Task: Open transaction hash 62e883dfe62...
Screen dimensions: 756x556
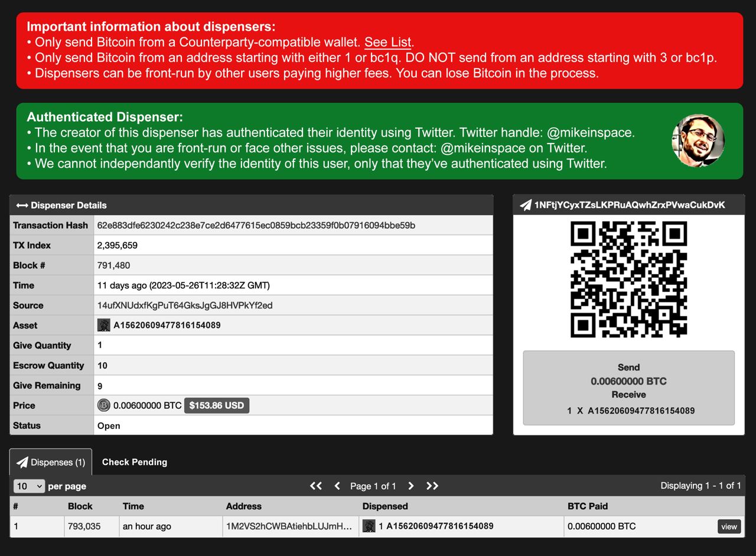Action: click(x=256, y=225)
